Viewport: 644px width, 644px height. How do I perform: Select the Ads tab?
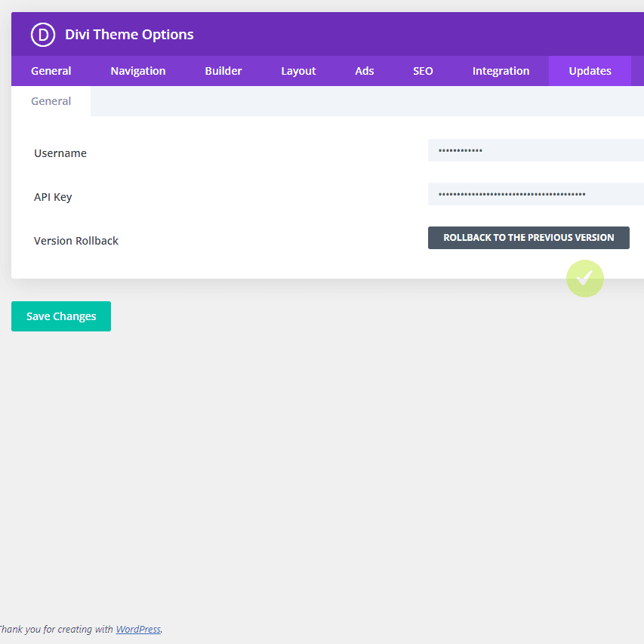click(365, 71)
